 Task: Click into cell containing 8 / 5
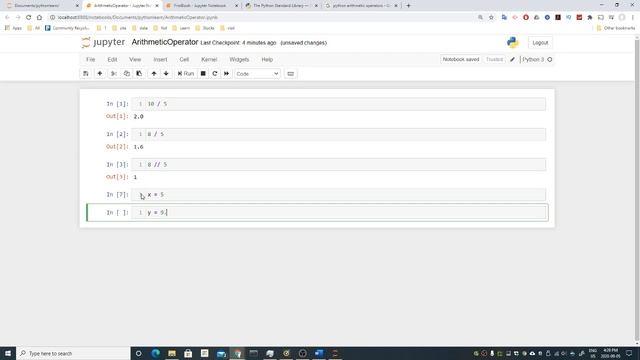tap(339, 134)
